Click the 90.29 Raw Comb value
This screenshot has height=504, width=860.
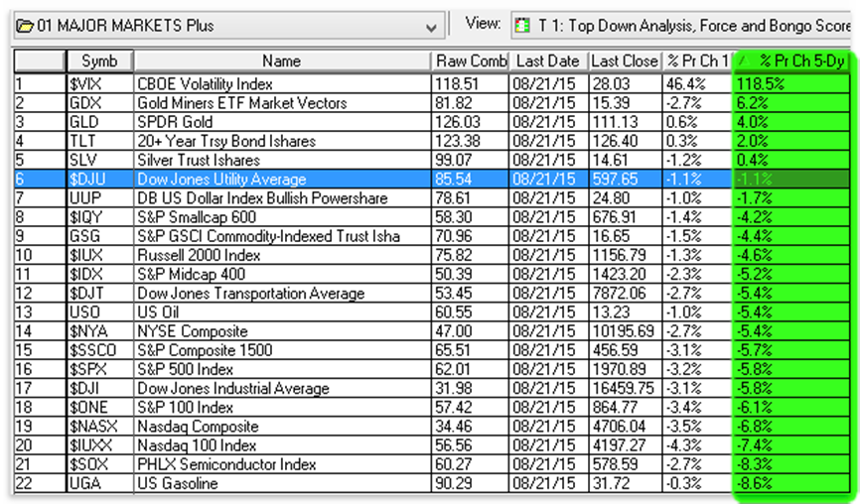tap(471, 483)
